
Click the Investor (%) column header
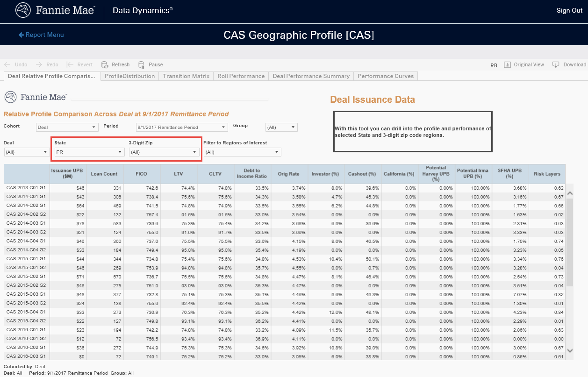(x=325, y=174)
